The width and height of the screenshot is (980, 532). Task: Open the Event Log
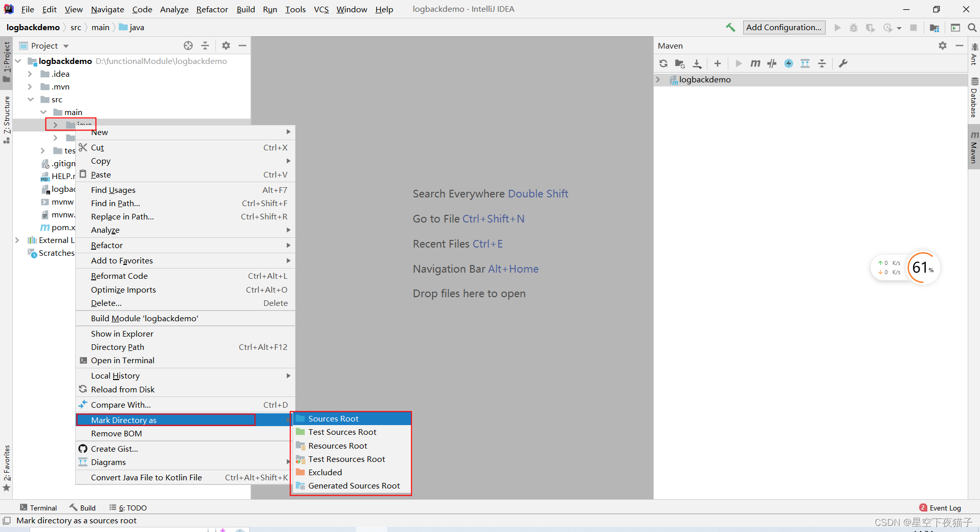point(940,507)
